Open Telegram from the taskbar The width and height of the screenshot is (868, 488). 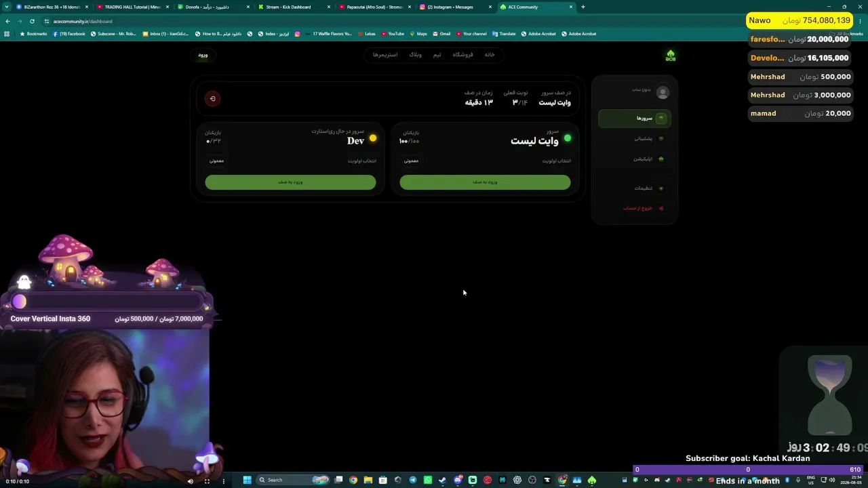click(413, 481)
